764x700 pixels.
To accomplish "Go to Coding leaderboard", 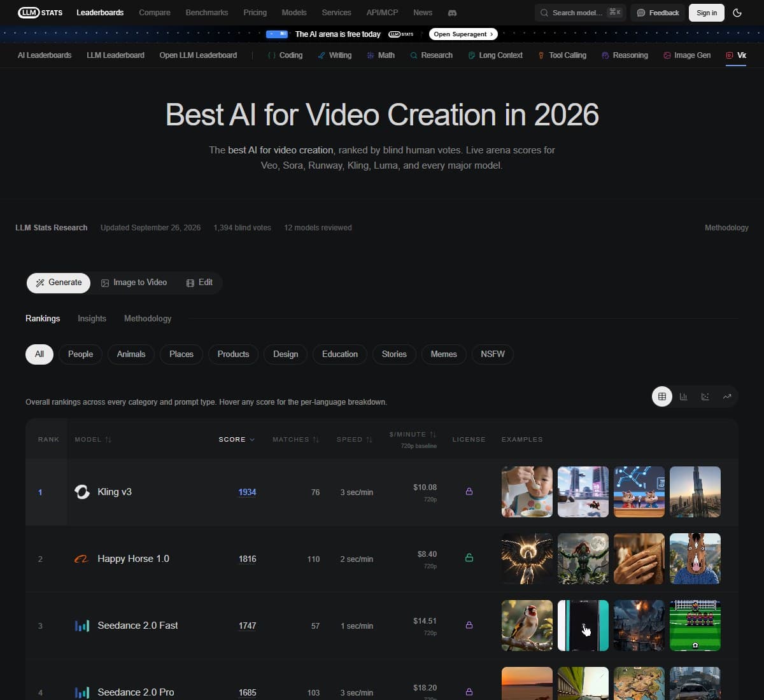I will tap(285, 55).
